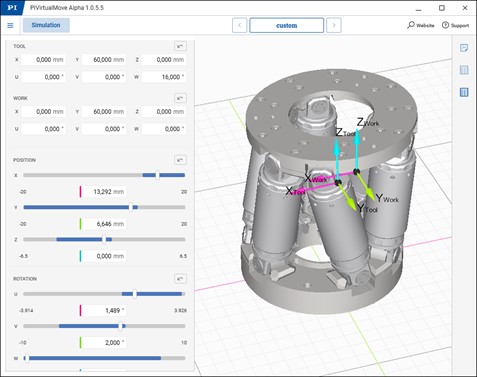Click the Position Z slider handle
The height and width of the screenshot is (377, 477).
click(104, 239)
